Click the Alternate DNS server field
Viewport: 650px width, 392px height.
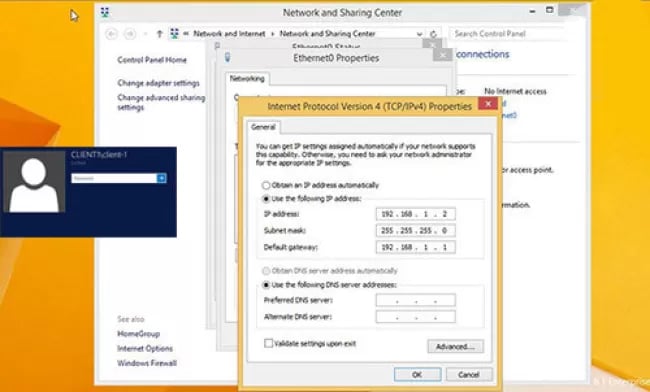(x=415, y=317)
